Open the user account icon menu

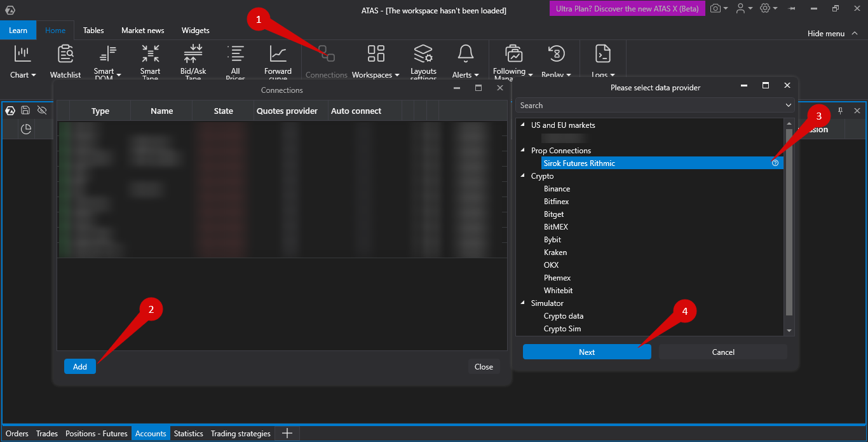point(740,8)
